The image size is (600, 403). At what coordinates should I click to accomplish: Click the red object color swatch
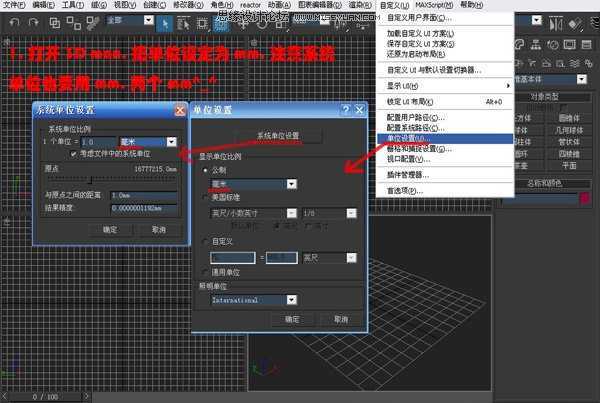(x=585, y=198)
